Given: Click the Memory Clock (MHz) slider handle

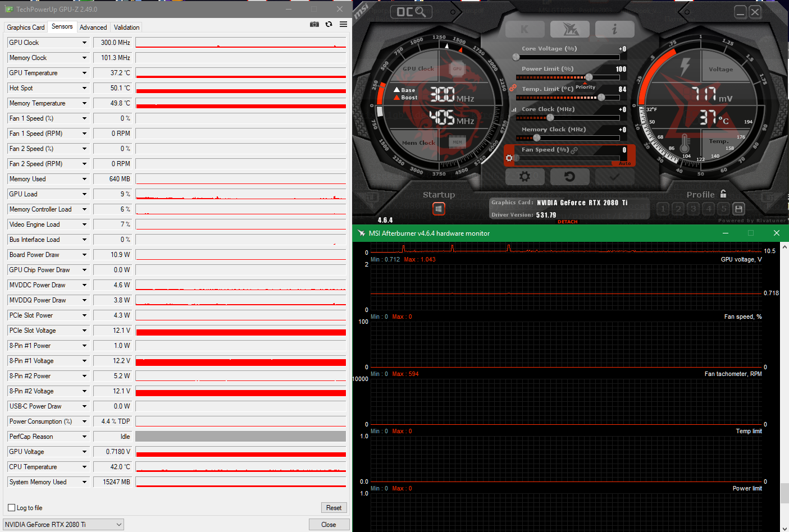Looking at the screenshot, I should click(x=537, y=138).
